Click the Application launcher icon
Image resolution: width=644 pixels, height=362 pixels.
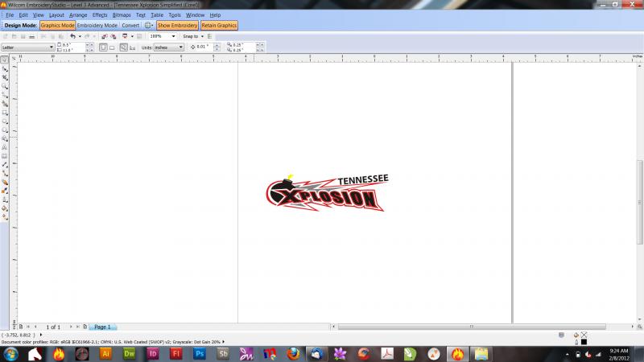tap(125, 36)
